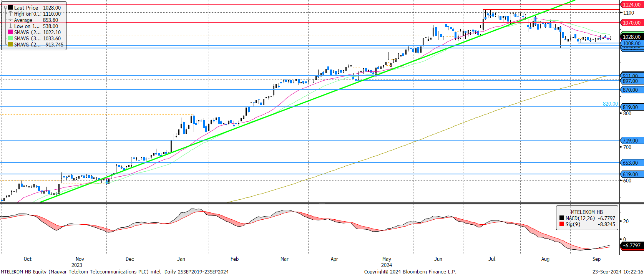Click the Jul label on the time axis

[492, 259]
